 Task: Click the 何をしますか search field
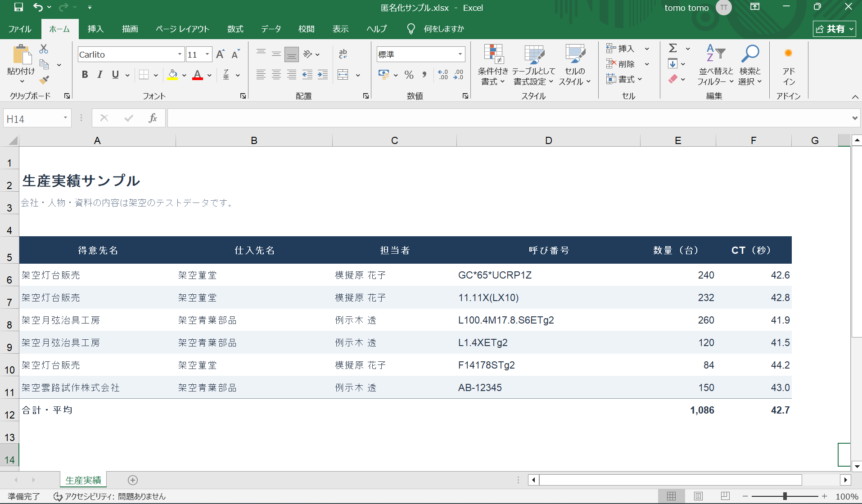pyautogui.click(x=444, y=29)
